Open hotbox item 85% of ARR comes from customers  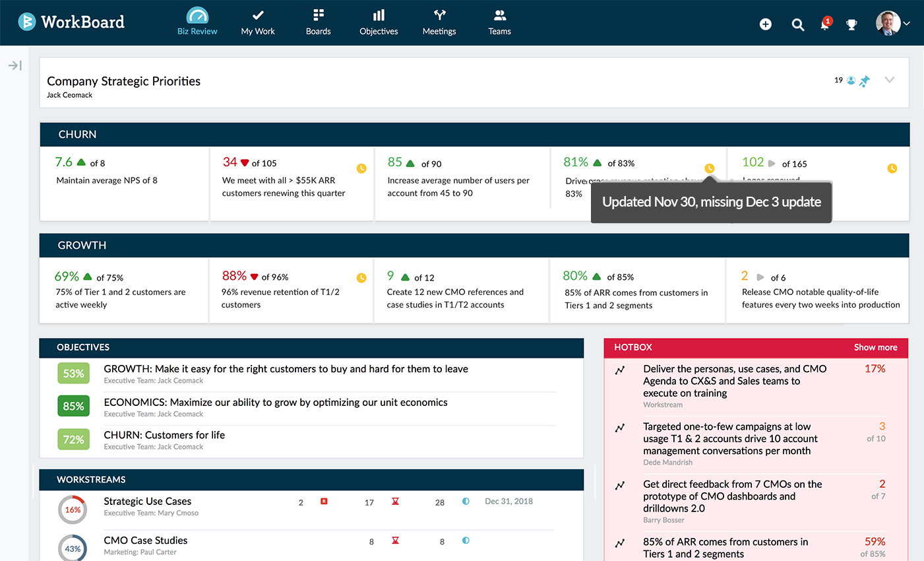coord(725,548)
